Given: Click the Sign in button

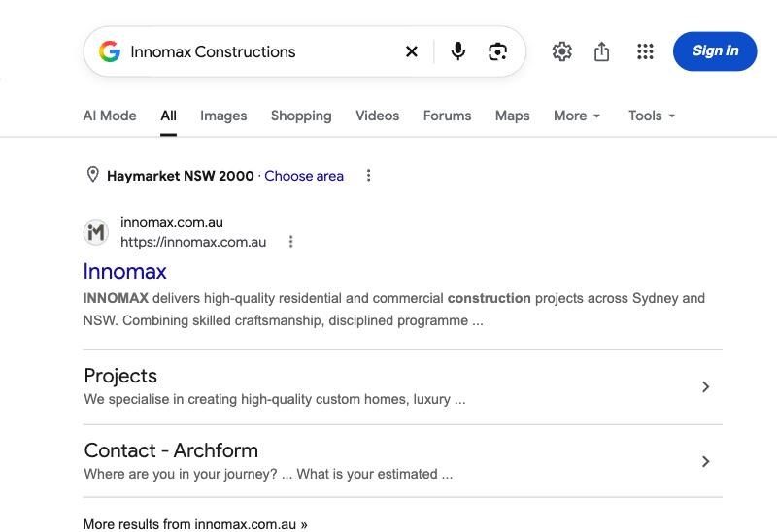Looking at the screenshot, I should (x=715, y=51).
